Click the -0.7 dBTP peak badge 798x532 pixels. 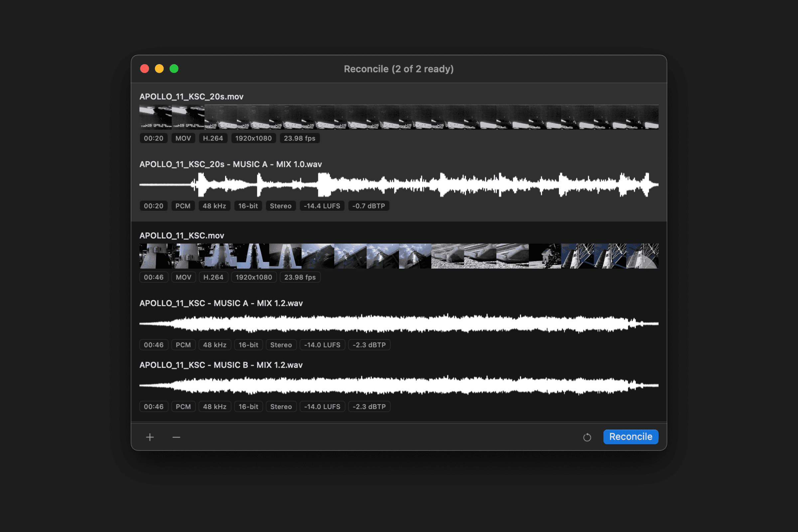pos(368,205)
